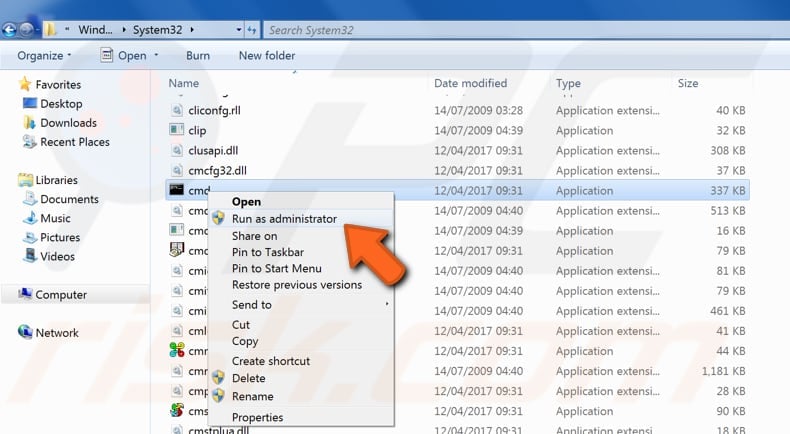Choose Create shortcut in context menu
Image resolution: width=790 pixels, height=434 pixels.
(271, 361)
